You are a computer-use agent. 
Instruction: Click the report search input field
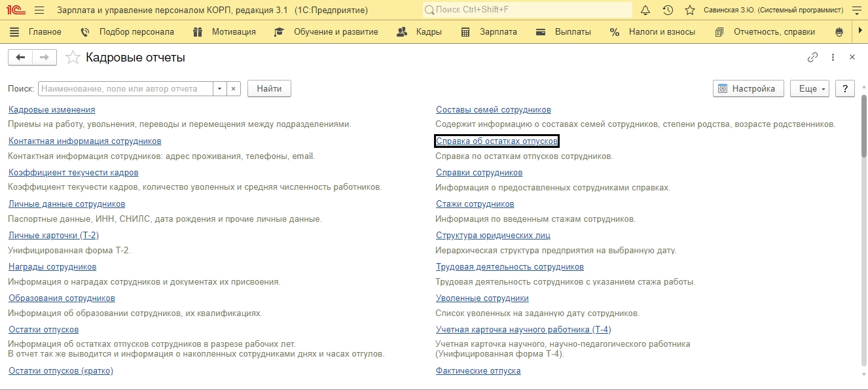126,88
